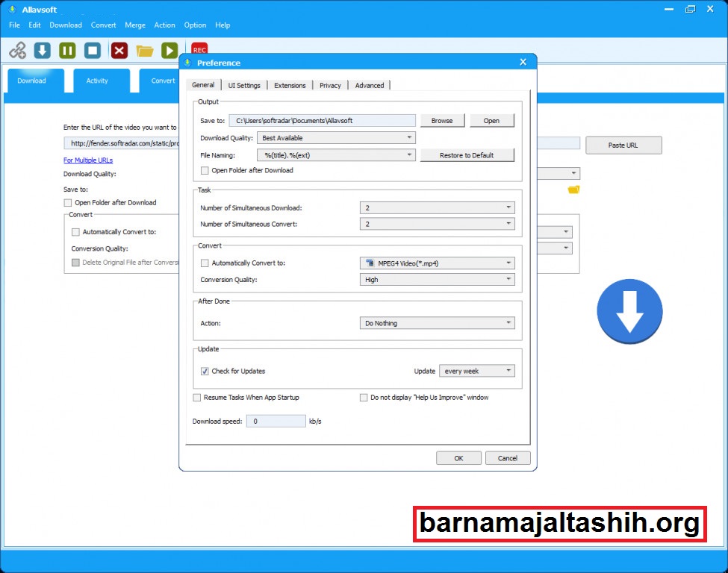
Task: Toggle Open Folder after Download in main window
Action: [68, 203]
